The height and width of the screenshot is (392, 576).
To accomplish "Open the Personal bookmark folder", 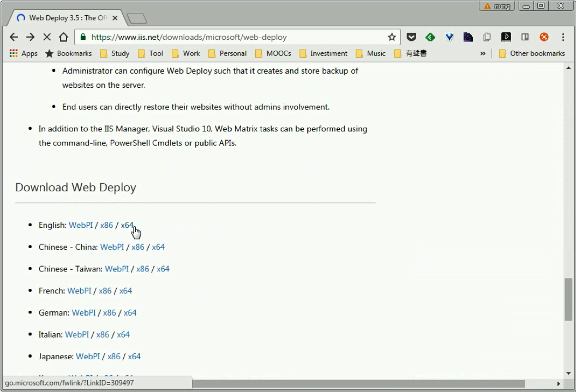I will [227, 53].
